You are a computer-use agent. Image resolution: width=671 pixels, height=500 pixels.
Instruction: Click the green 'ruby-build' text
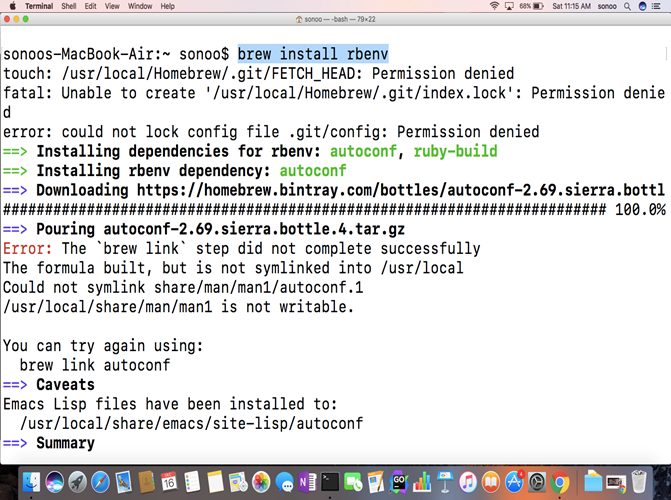click(x=455, y=152)
